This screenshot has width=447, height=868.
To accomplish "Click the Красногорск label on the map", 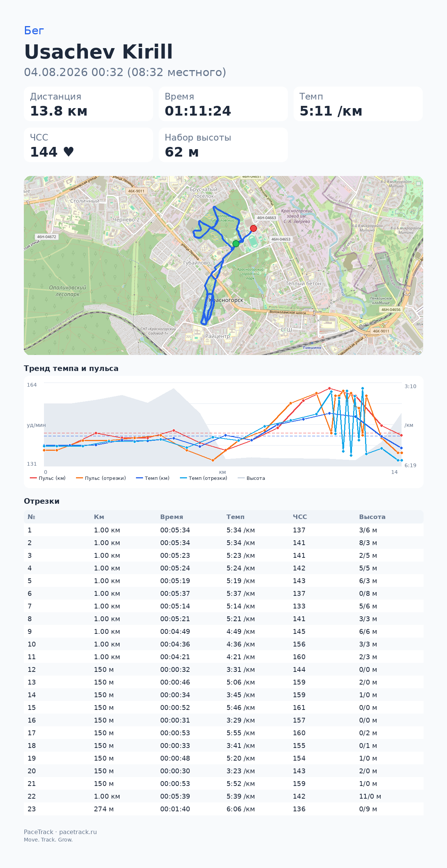I will [x=226, y=300].
